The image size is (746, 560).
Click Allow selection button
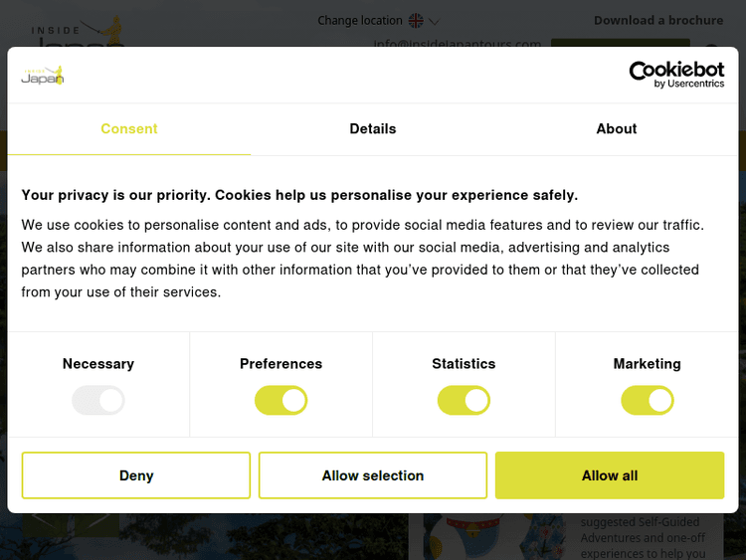coord(373,475)
